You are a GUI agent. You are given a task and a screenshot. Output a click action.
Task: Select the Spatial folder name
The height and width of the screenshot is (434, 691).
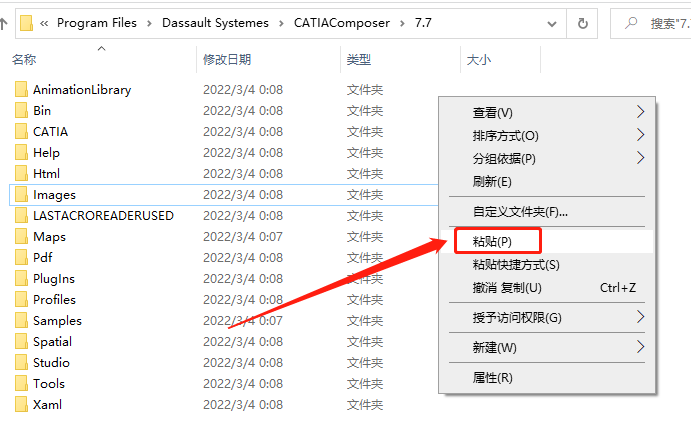(52, 342)
